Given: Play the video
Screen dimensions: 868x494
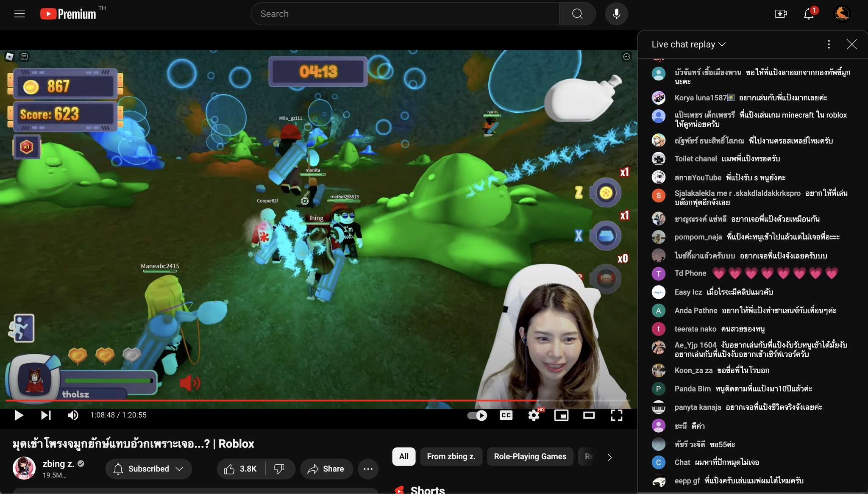Looking at the screenshot, I should [19, 415].
